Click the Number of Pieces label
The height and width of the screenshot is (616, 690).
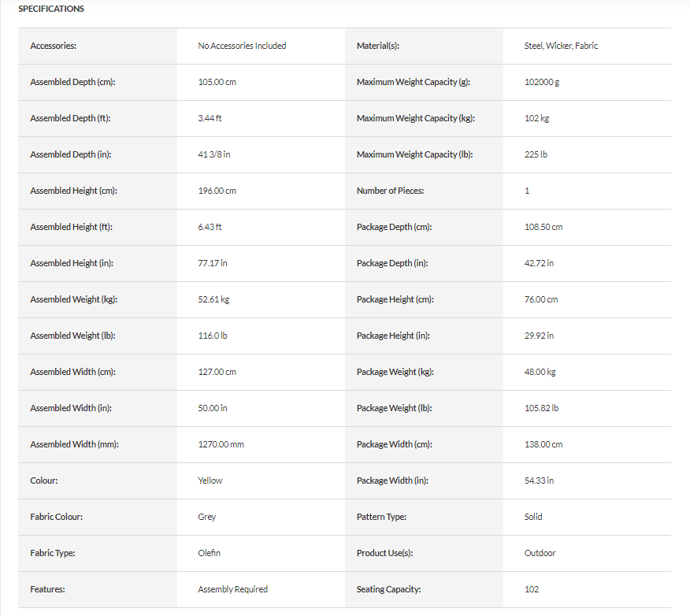coord(391,191)
